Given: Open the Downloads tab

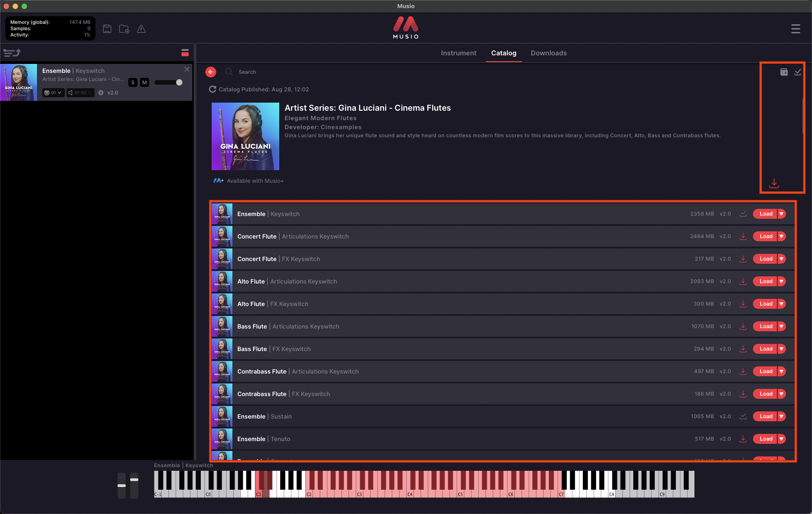Looking at the screenshot, I should point(549,53).
